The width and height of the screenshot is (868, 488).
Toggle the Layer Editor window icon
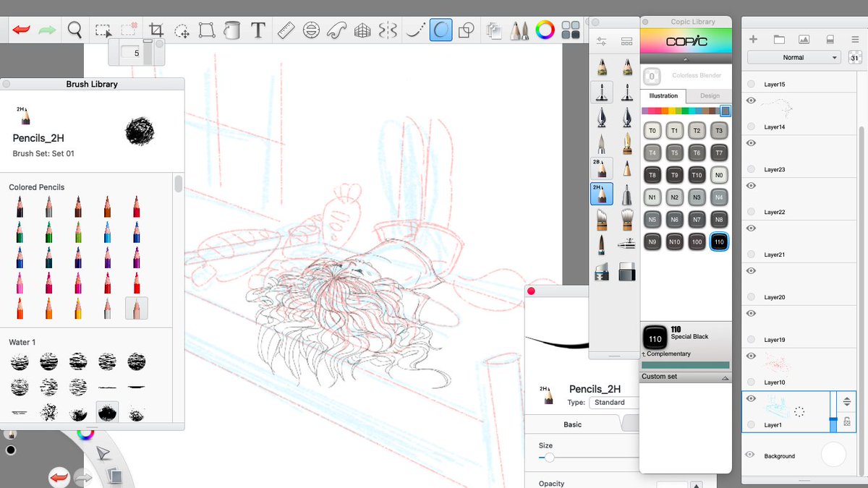[x=495, y=30]
